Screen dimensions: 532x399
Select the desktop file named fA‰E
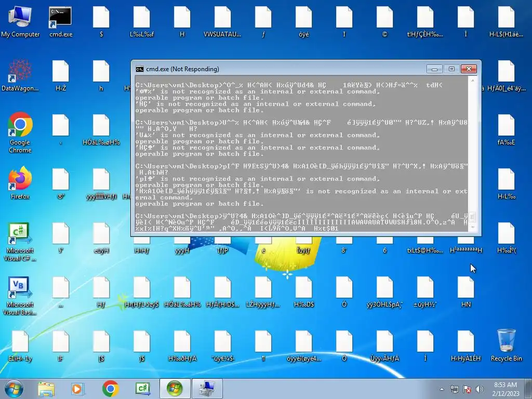point(506,130)
